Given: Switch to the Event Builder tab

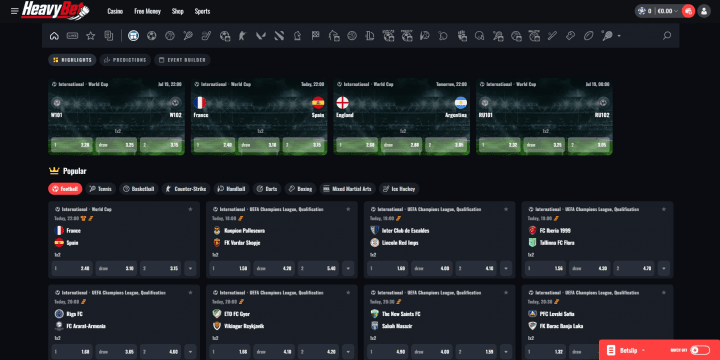Looking at the screenshot, I should pos(182,60).
